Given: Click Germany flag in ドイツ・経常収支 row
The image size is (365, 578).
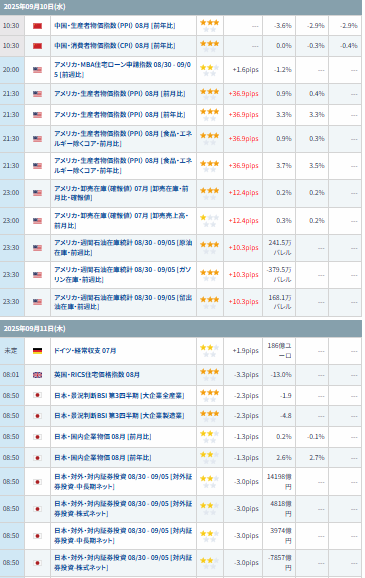Looking at the screenshot, I should tap(37, 351).
